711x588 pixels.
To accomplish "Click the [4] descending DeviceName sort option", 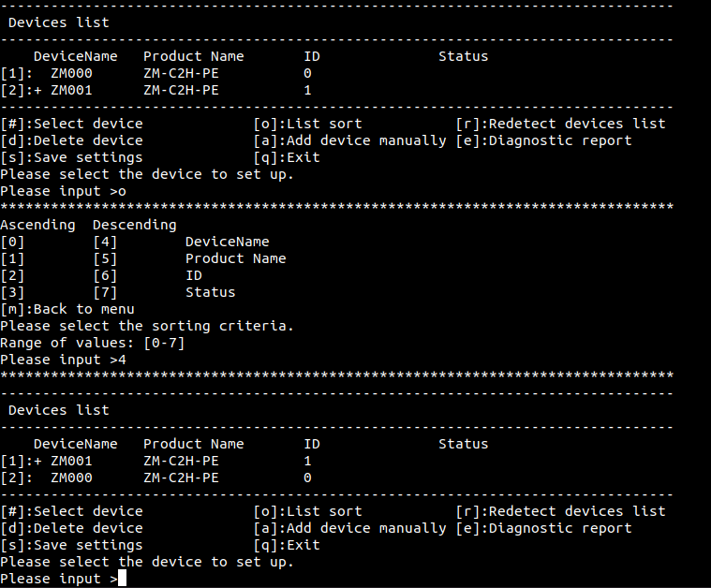I will [105, 242].
